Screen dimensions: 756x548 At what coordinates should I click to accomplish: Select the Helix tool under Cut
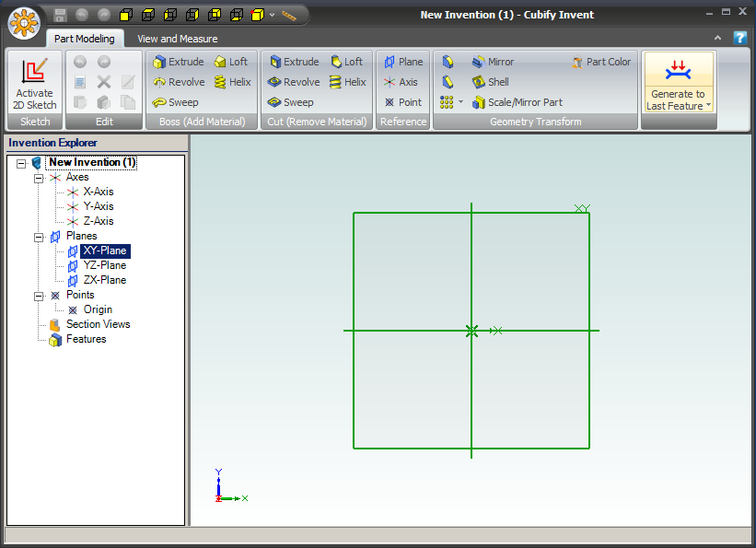pos(347,82)
